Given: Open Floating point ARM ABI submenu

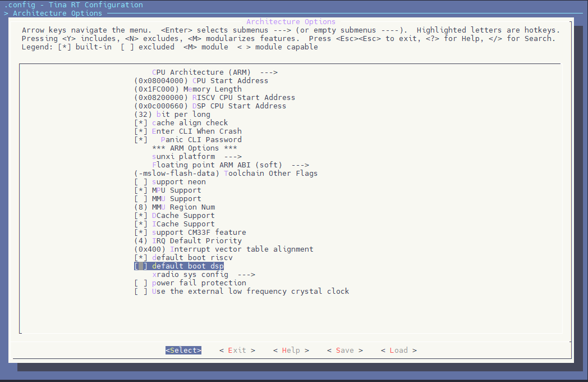Looking at the screenshot, I should point(230,165).
